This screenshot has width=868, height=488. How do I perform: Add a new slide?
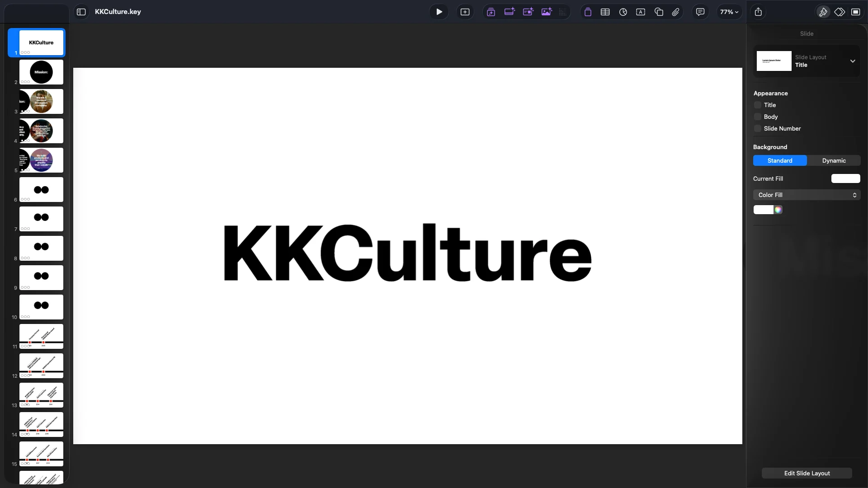click(465, 12)
